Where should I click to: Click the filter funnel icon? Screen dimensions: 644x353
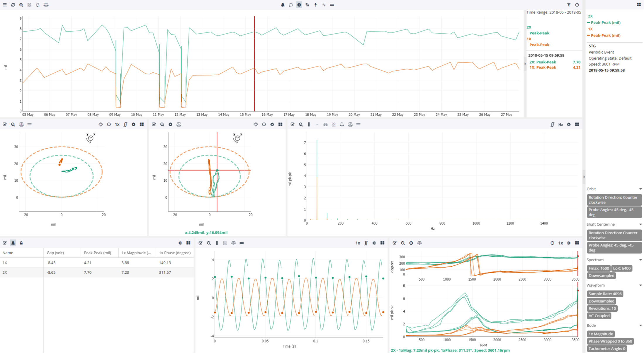click(569, 5)
